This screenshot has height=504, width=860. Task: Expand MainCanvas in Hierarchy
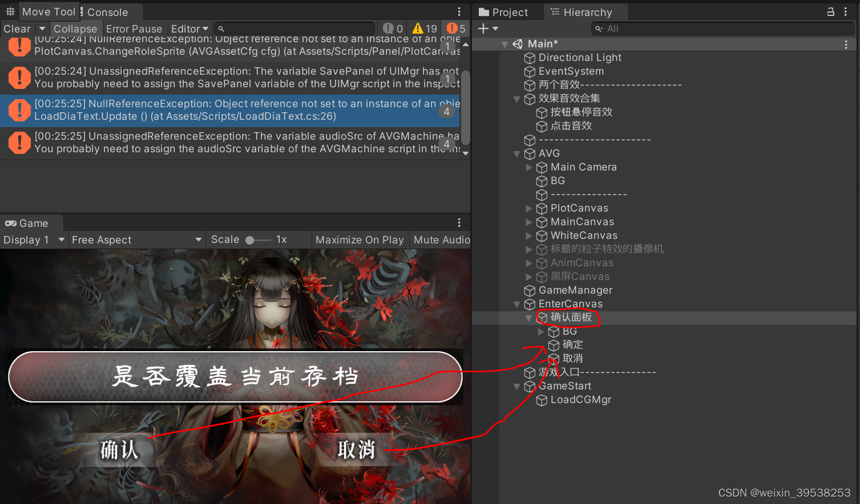click(528, 222)
